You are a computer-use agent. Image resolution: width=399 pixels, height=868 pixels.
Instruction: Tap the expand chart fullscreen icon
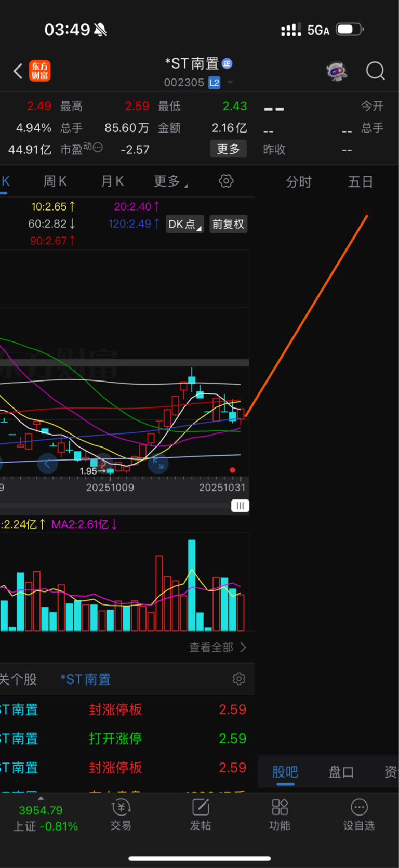point(158,464)
